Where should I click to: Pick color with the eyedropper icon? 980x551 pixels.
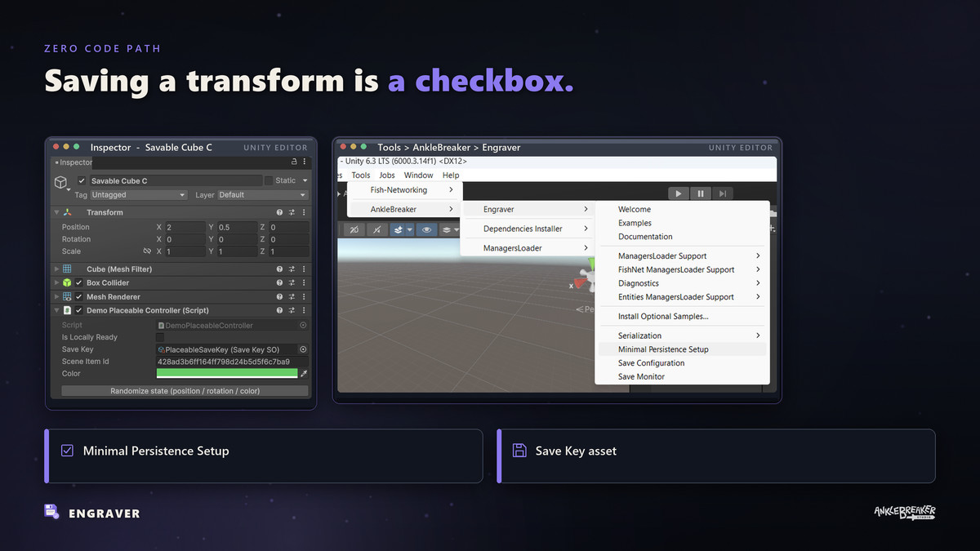(305, 373)
